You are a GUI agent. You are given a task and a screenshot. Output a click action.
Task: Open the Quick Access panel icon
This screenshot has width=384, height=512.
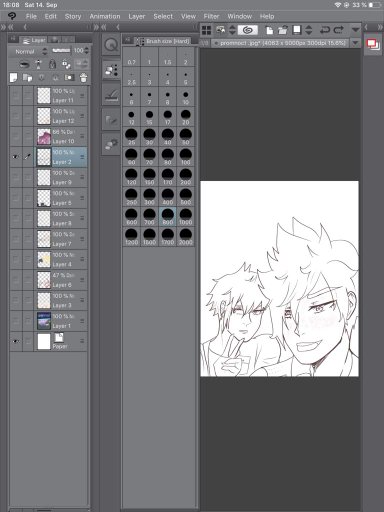click(111, 45)
